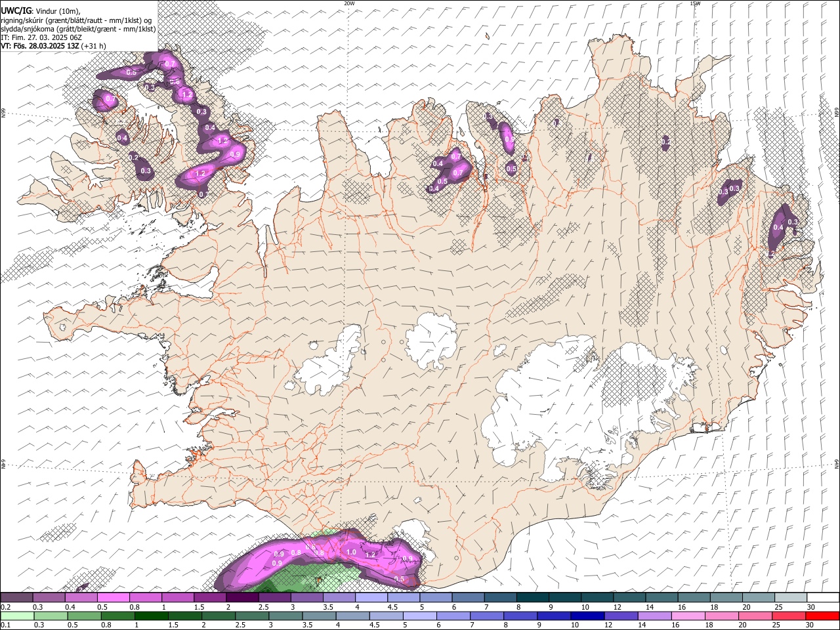Select the lower legend swatch between 25 and 30
This screenshot has width=840, height=630.
point(788,616)
